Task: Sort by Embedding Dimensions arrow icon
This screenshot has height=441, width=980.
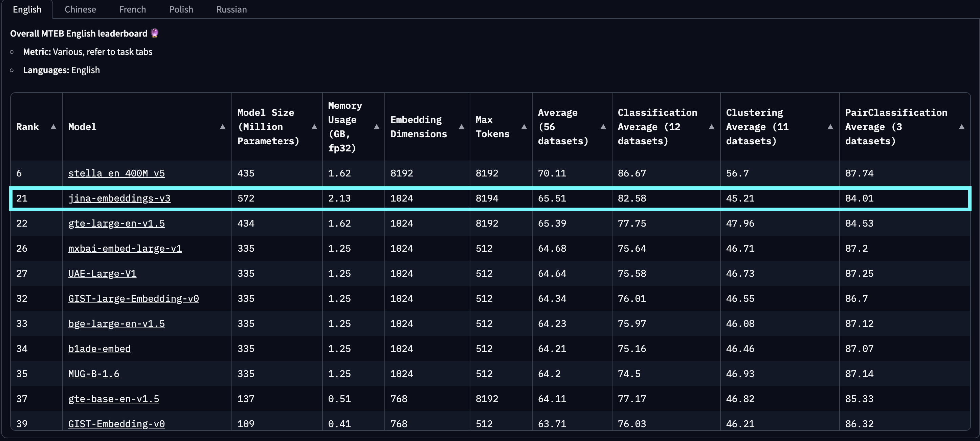Action: click(462, 127)
